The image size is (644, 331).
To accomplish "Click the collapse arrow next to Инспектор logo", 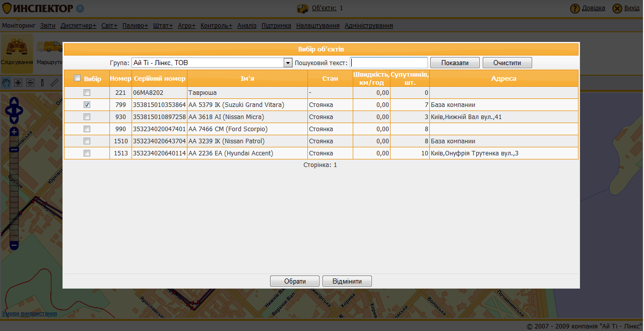I will 80,9.
